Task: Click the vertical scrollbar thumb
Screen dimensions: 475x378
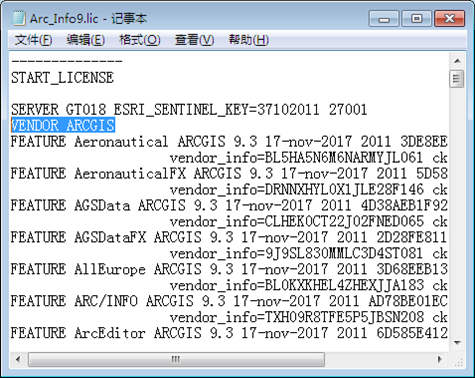Action: click(x=457, y=79)
